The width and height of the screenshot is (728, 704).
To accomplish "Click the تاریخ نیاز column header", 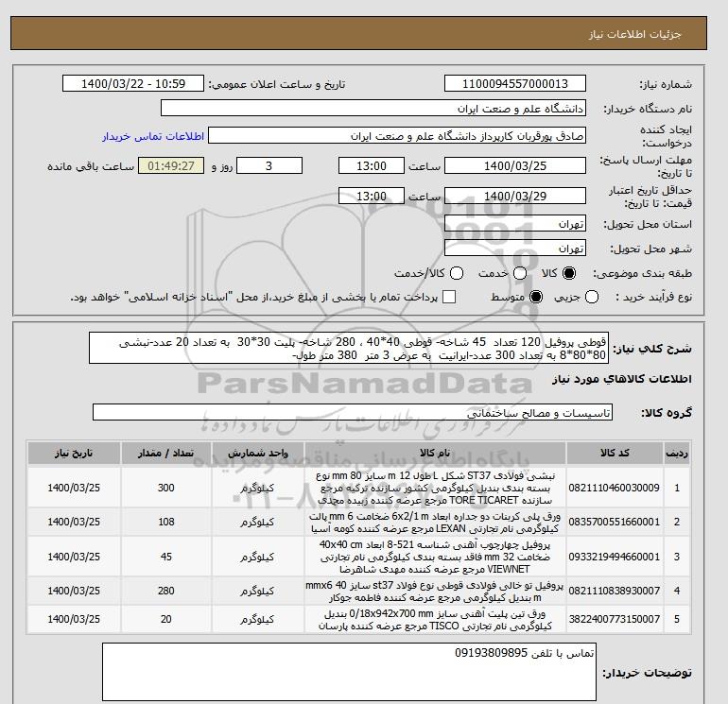I will (74, 453).
